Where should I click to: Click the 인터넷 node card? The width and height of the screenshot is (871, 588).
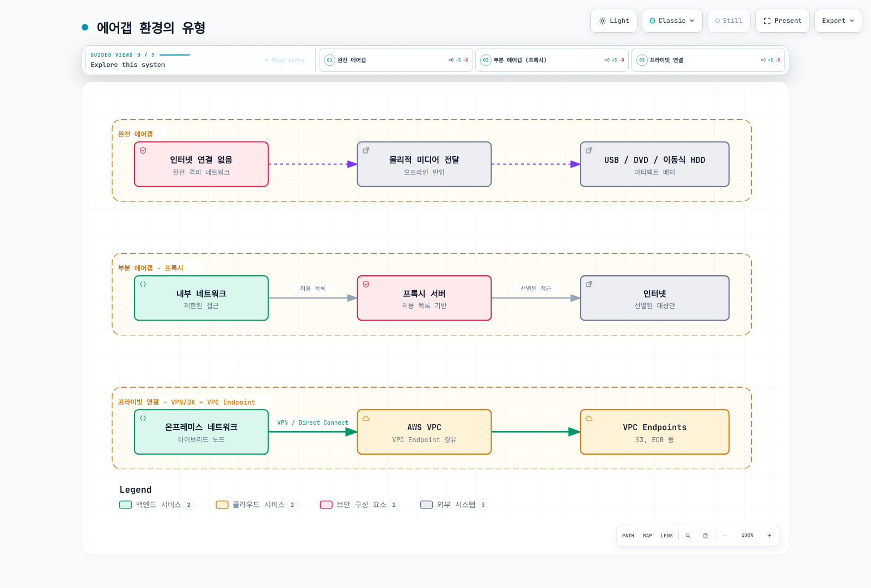[655, 298]
